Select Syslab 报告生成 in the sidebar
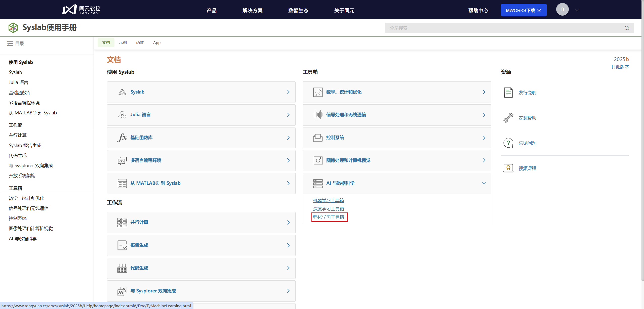Screen dimensions: 644x309 (25, 146)
